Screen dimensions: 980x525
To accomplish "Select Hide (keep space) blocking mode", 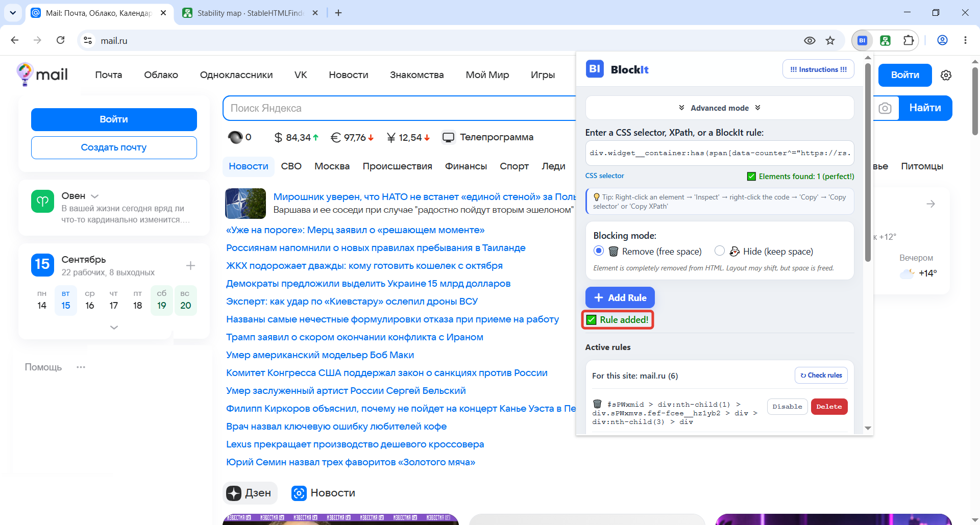I will click(720, 251).
